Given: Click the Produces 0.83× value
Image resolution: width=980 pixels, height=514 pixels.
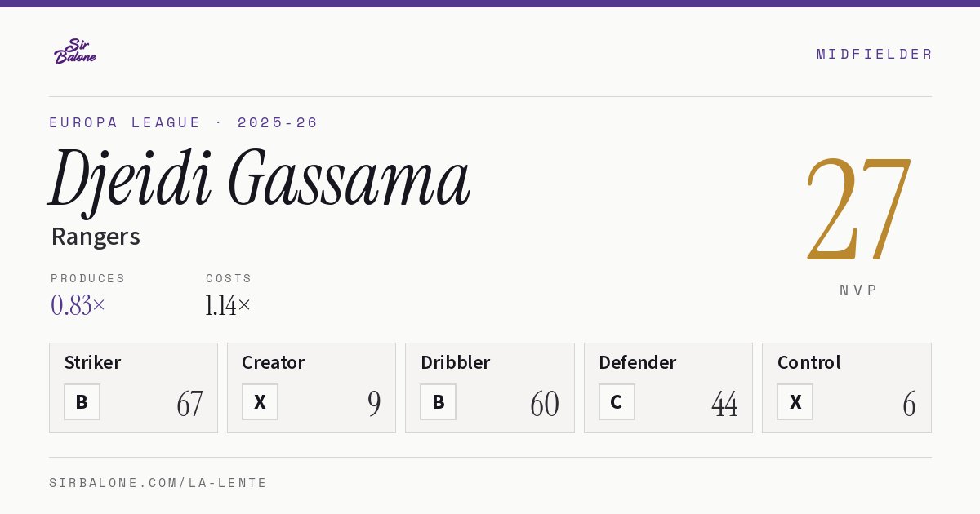Looking at the screenshot, I should tap(78, 305).
